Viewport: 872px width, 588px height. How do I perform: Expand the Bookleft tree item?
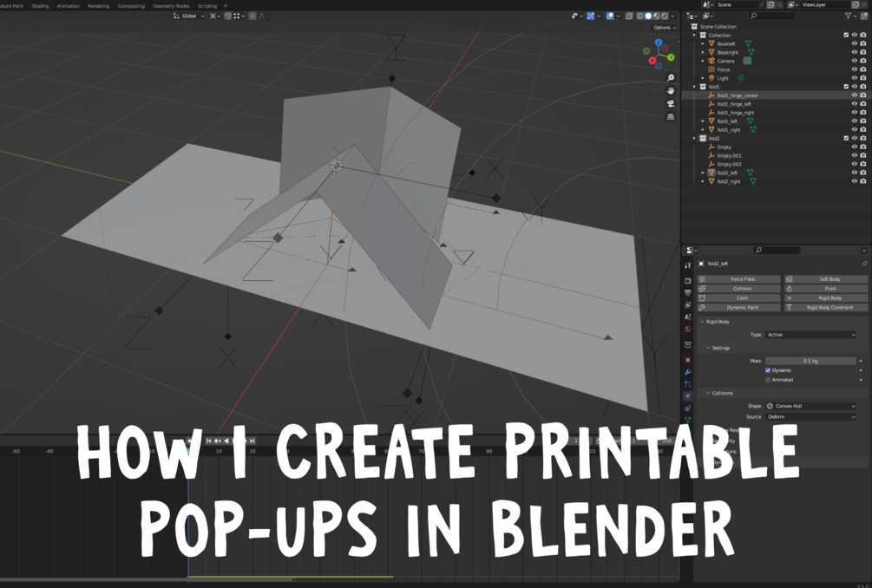(703, 43)
